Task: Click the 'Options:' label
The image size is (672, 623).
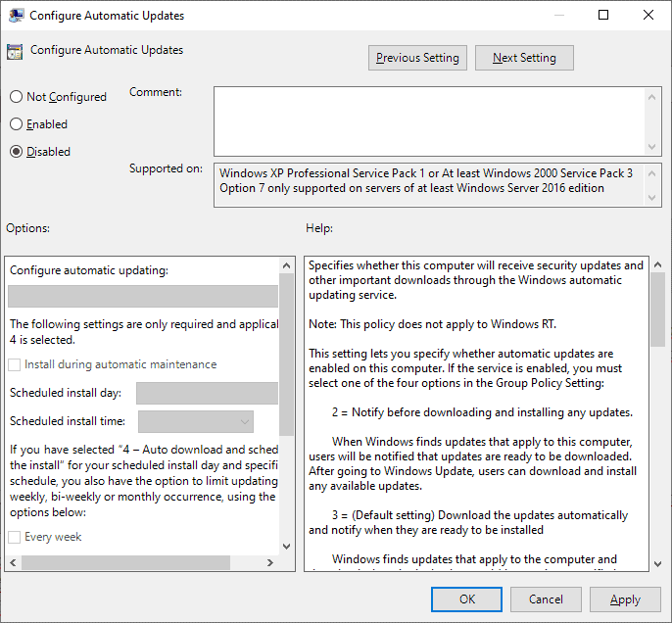Action: 27,228
